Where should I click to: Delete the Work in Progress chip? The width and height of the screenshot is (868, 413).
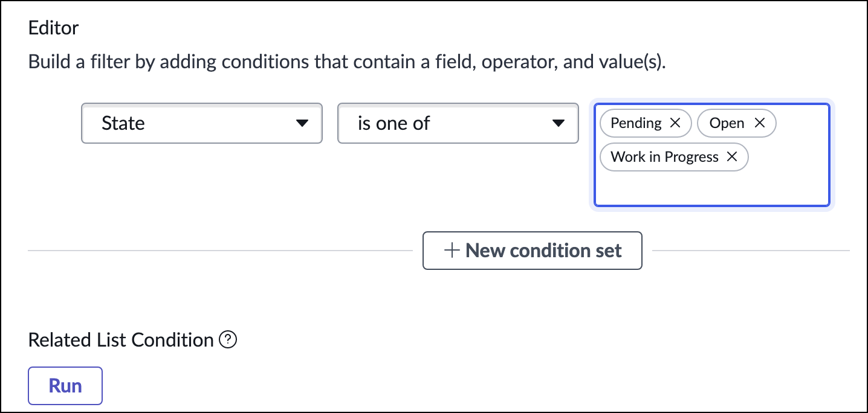731,157
